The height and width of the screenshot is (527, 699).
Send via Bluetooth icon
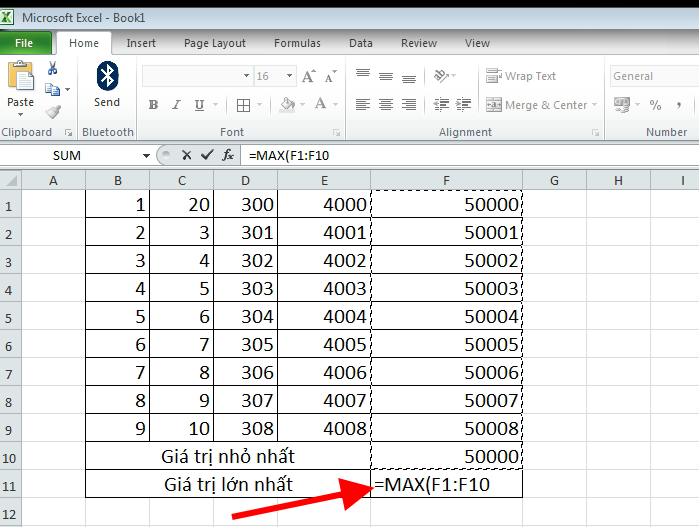(x=107, y=76)
